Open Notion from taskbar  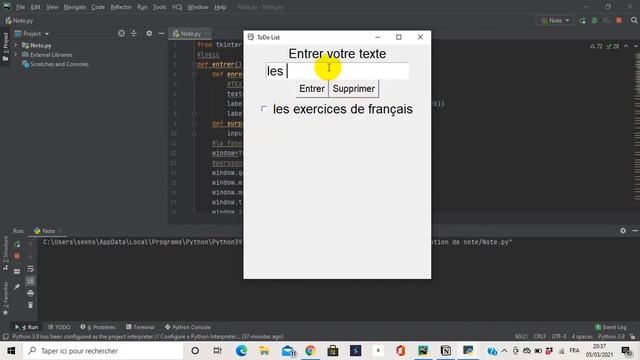[x=446, y=351]
